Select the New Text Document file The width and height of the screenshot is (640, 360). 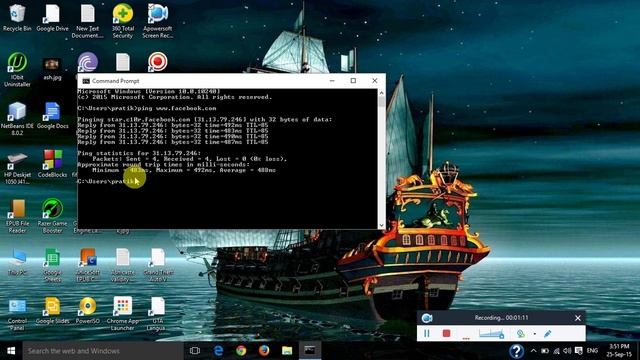[x=87, y=21]
